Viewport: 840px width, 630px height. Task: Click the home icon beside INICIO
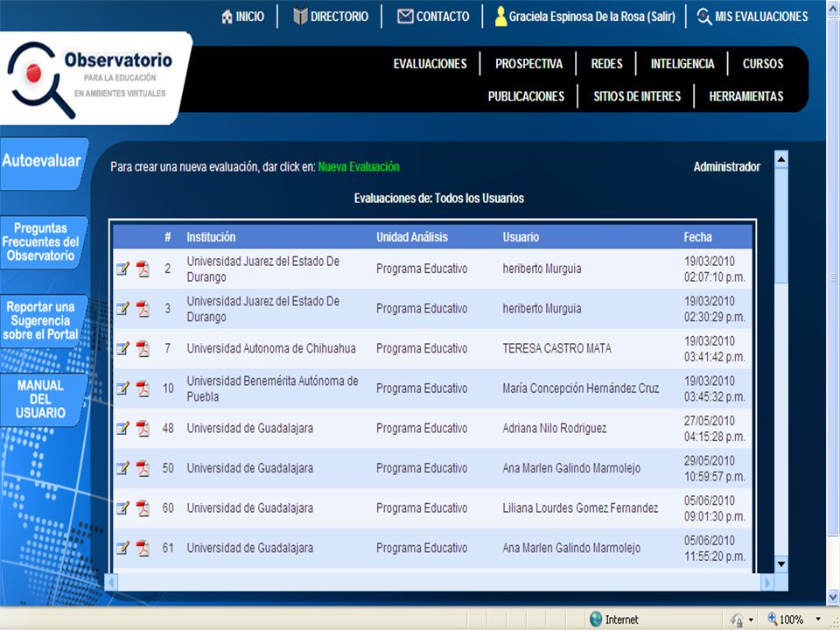227,17
